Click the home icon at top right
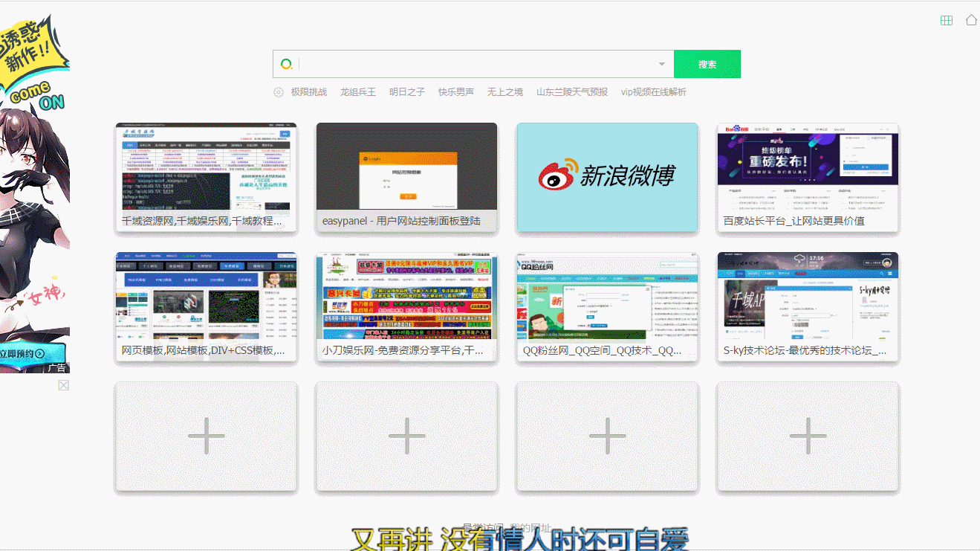 click(x=971, y=20)
